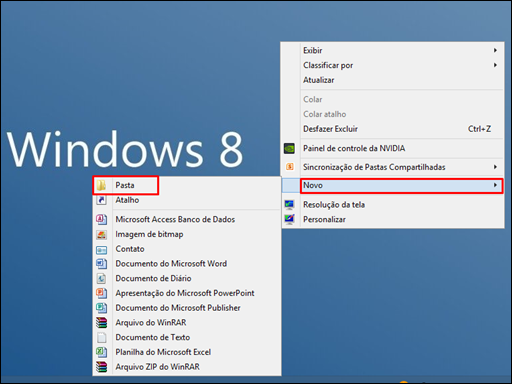Choose Personalizar from the context menu
Screen dimensions: 512x384
click(393, 219)
